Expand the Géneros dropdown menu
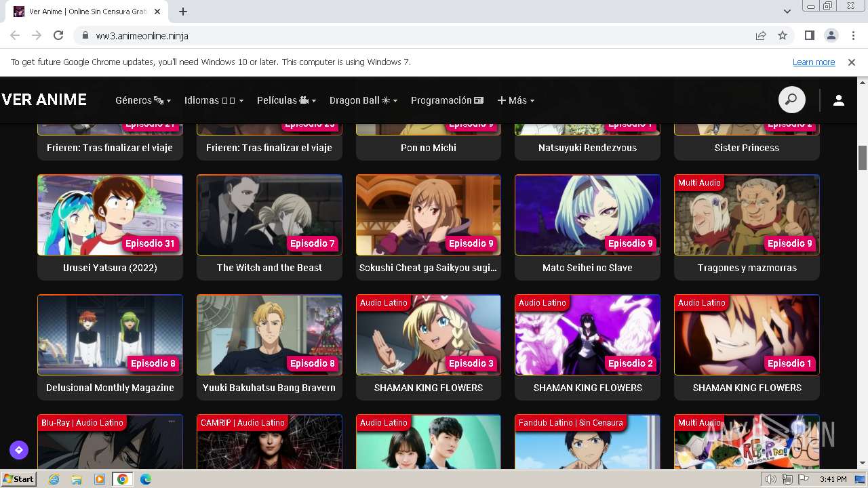The width and height of the screenshot is (868, 488). pyautogui.click(x=143, y=100)
